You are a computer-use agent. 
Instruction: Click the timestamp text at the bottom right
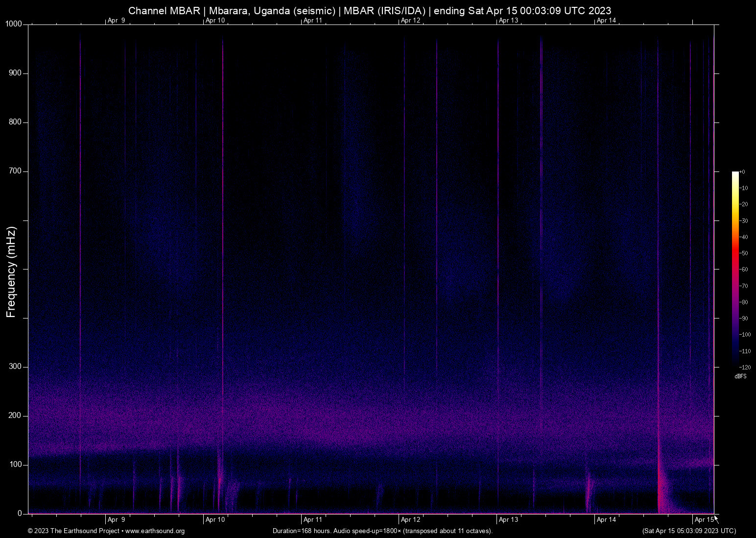tap(688, 531)
